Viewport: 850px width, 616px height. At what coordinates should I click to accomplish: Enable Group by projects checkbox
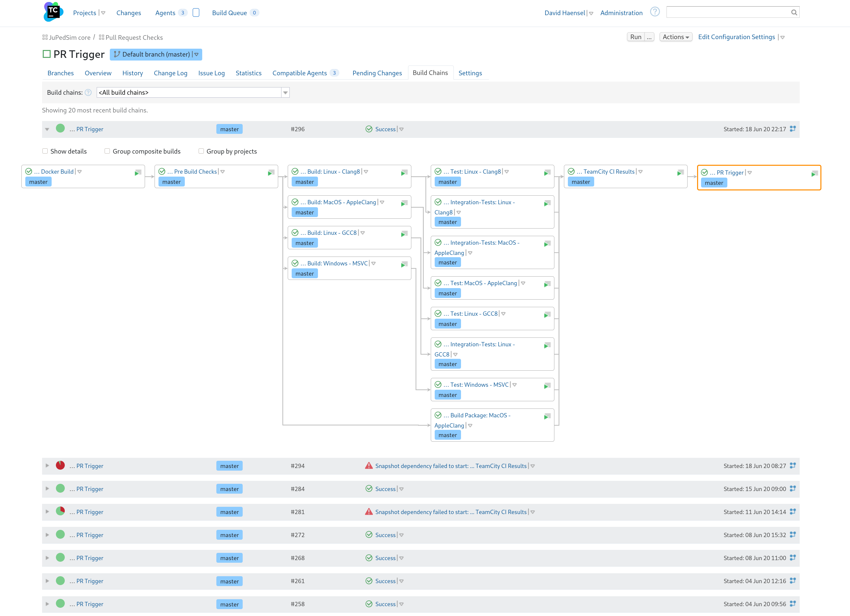pyautogui.click(x=201, y=151)
